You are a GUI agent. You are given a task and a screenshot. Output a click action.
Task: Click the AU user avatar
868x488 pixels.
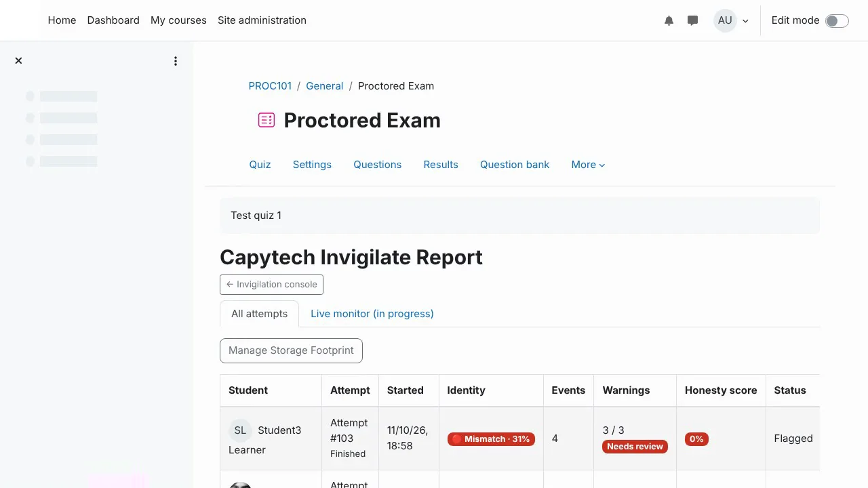click(x=725, y=20)
